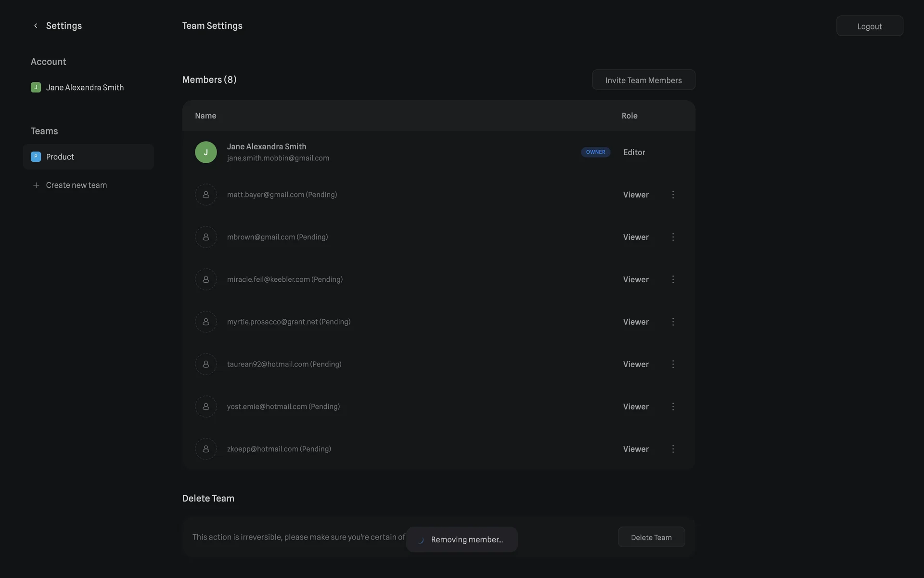Click the small green account avatar in sidebar
The height and width of the screenshot is (578, 924).
coord(36,88)
